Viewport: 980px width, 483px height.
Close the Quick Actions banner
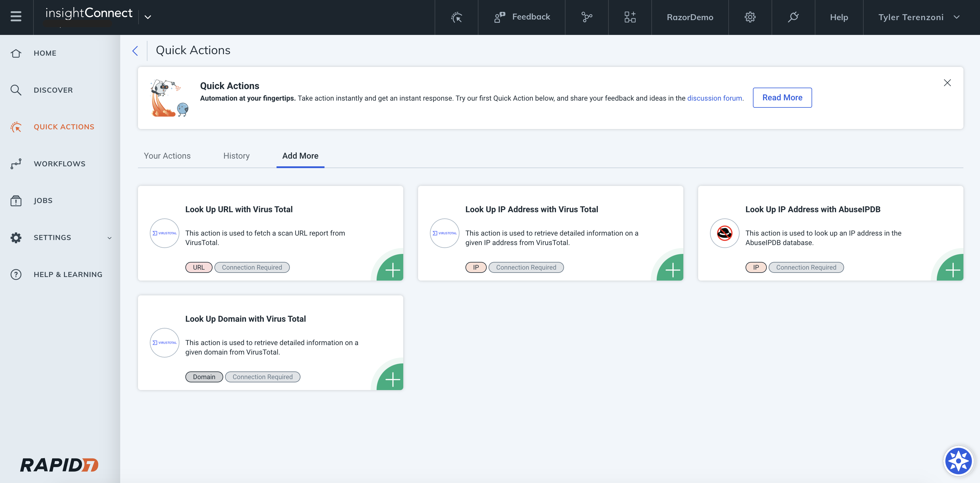point(947,83)
